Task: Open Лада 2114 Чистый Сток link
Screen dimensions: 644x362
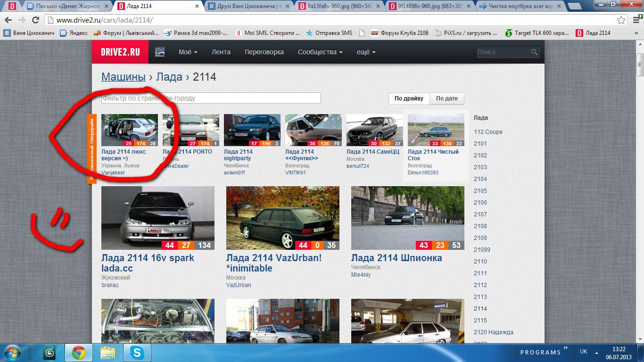Action: point(433,155)
